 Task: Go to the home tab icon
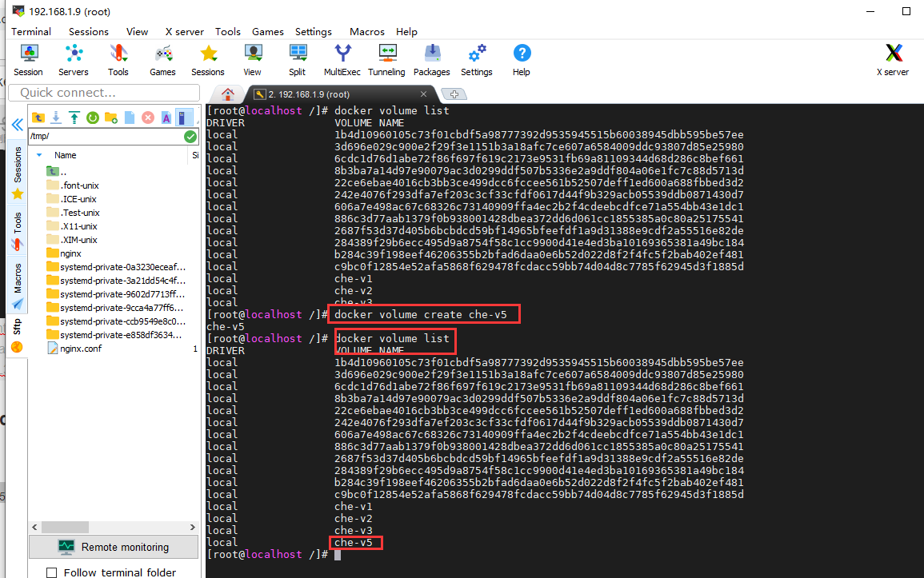[x=228, y=94]
